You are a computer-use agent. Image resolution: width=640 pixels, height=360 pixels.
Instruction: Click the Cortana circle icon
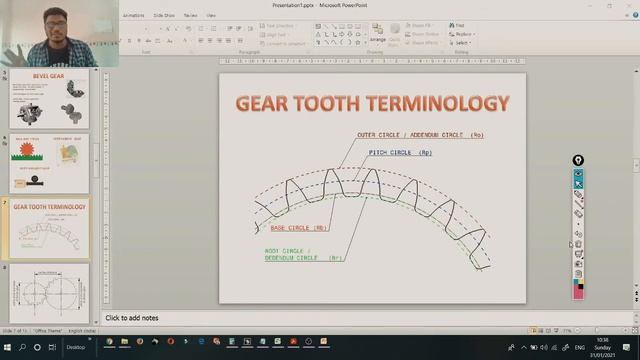[37, 347]
